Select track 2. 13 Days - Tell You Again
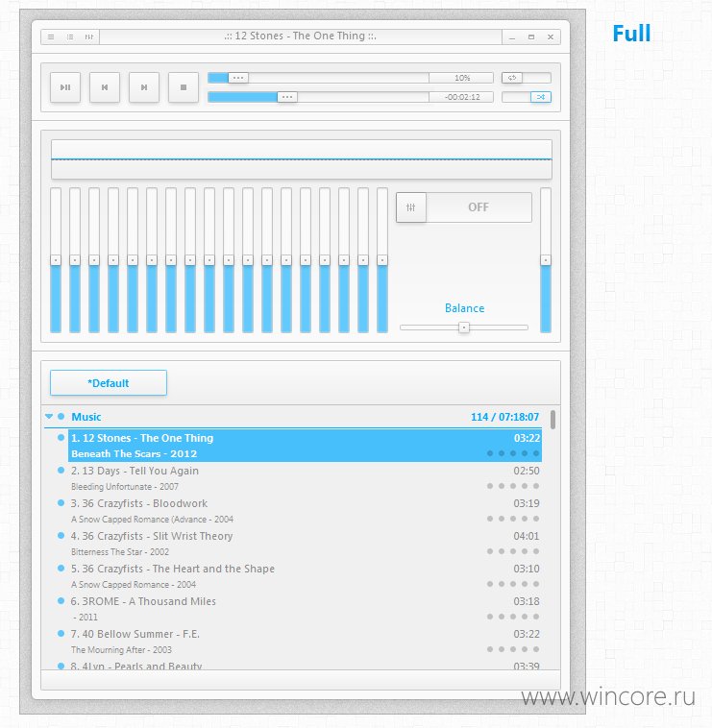This screenshot has height=728, width=712. (x=305, y=478)
